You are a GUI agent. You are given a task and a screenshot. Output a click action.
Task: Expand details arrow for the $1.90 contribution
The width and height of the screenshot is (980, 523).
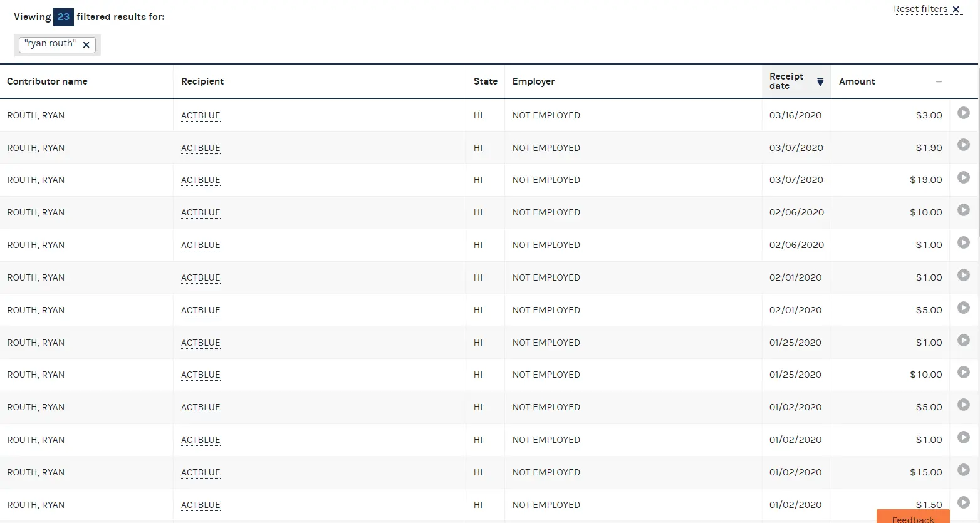[x=964, y=145]
